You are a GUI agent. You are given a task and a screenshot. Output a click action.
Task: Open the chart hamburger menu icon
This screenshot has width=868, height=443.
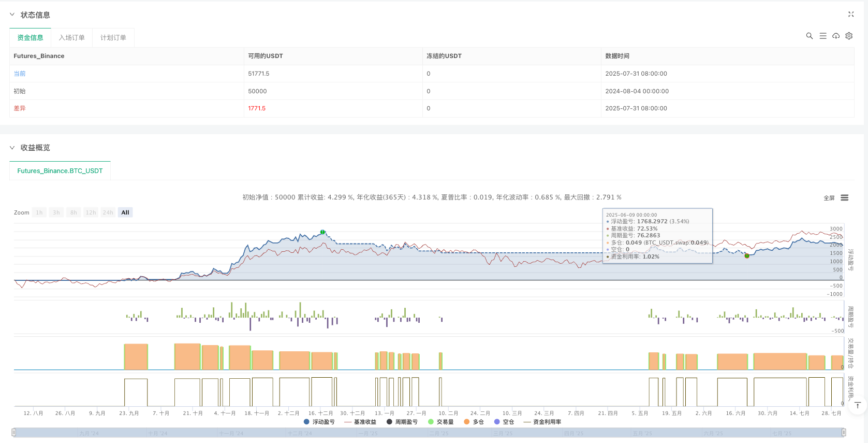point(845,198)
